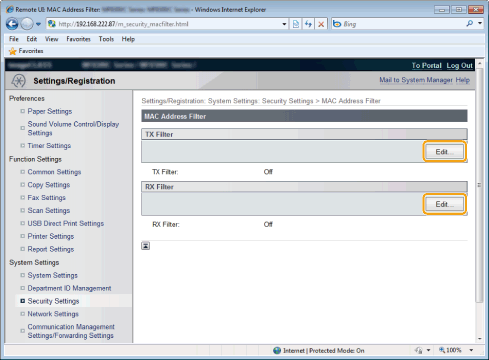
Task: Open Department ID Management link
Action: (69, 288)
